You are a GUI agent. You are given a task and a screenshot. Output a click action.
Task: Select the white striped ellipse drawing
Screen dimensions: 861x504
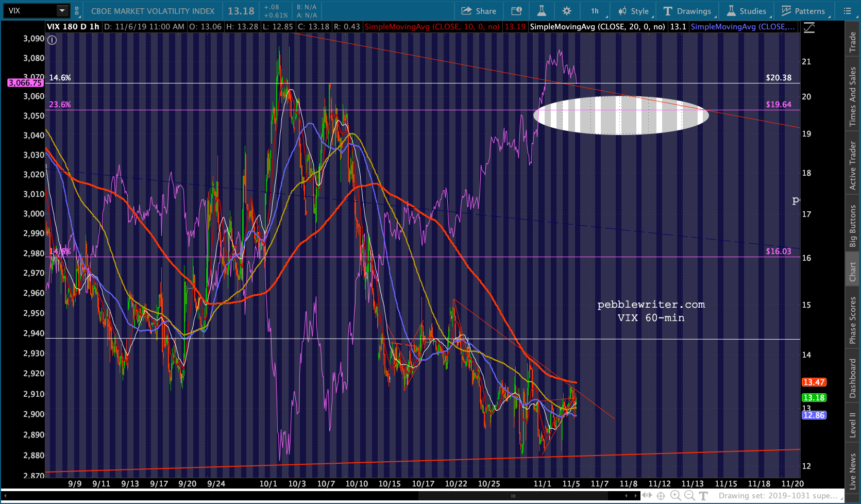coord(621,115)
